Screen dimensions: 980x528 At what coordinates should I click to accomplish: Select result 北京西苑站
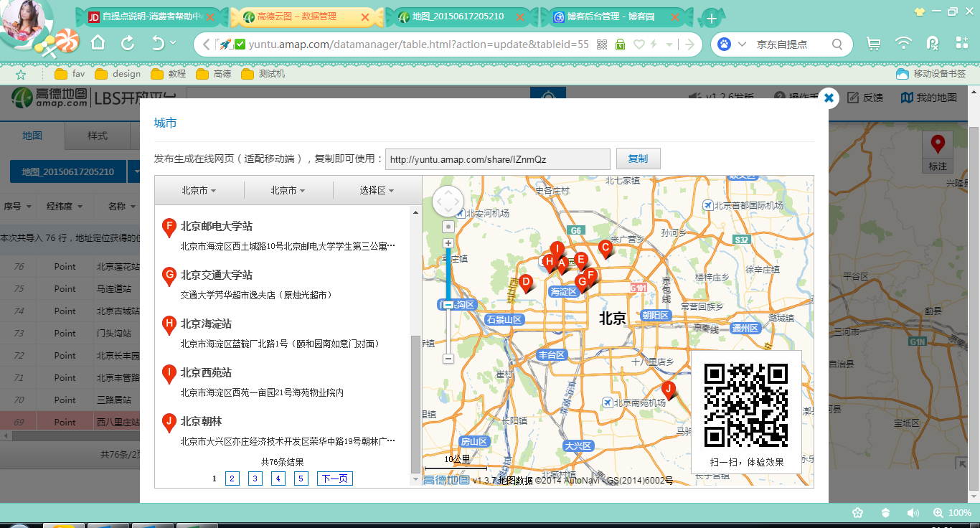pos(206,372)
